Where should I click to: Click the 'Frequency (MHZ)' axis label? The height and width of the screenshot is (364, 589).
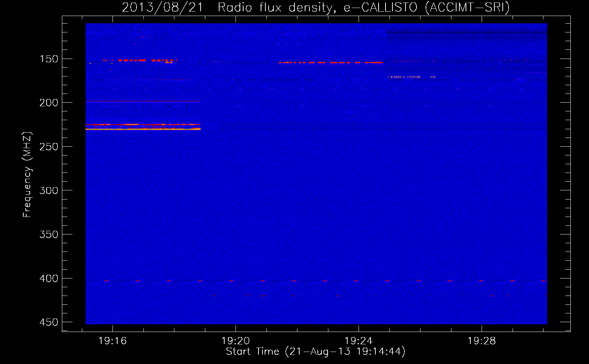coord(27,175)
